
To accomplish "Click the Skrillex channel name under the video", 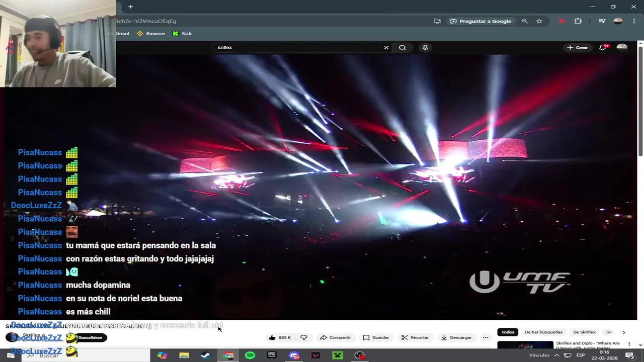I will tap(31, 335).
